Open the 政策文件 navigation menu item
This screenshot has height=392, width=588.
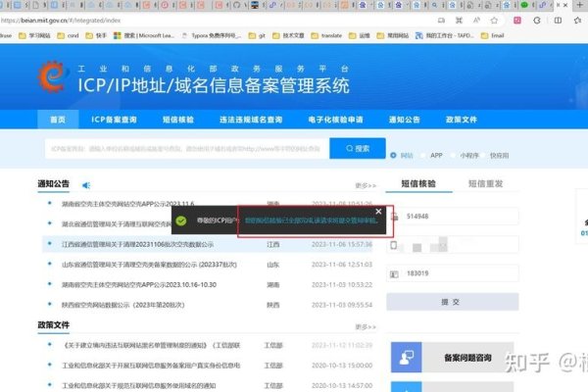[462, 120]
